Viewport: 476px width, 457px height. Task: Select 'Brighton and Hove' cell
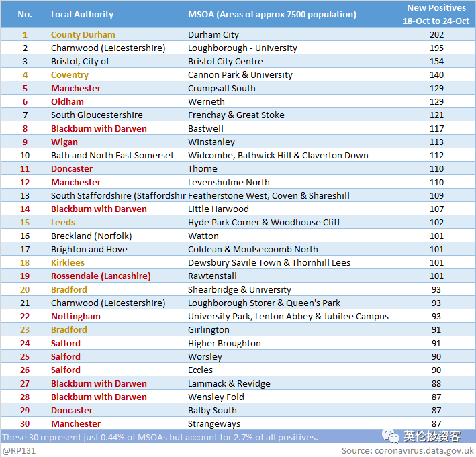pos(89,249)
